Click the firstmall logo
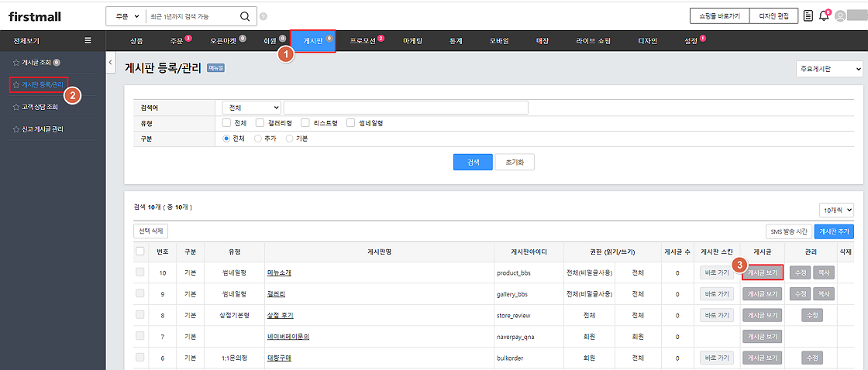The width and height of the screenshot is (868, 370). (35, 16)
